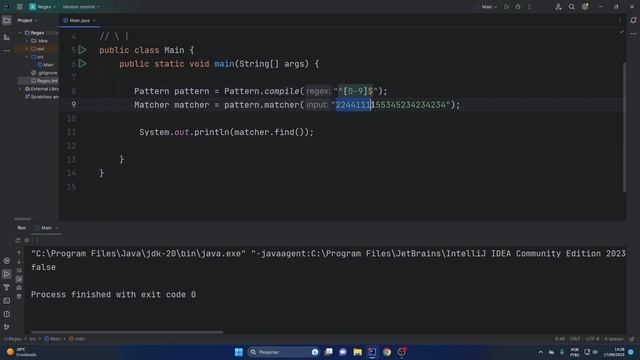Click the Run button in top toolbar
Image resolution: width=640 pixels, height=360 pixels.
(506, 7)
